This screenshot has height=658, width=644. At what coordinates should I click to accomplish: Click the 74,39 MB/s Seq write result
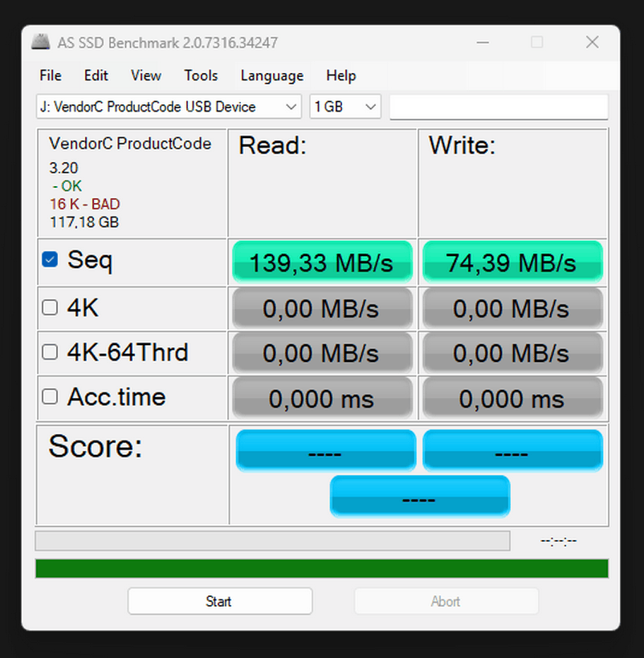tap(512, 262)
